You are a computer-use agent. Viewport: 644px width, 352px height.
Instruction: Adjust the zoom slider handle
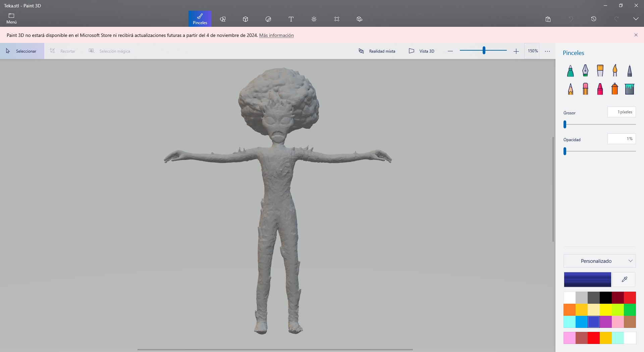484,51
